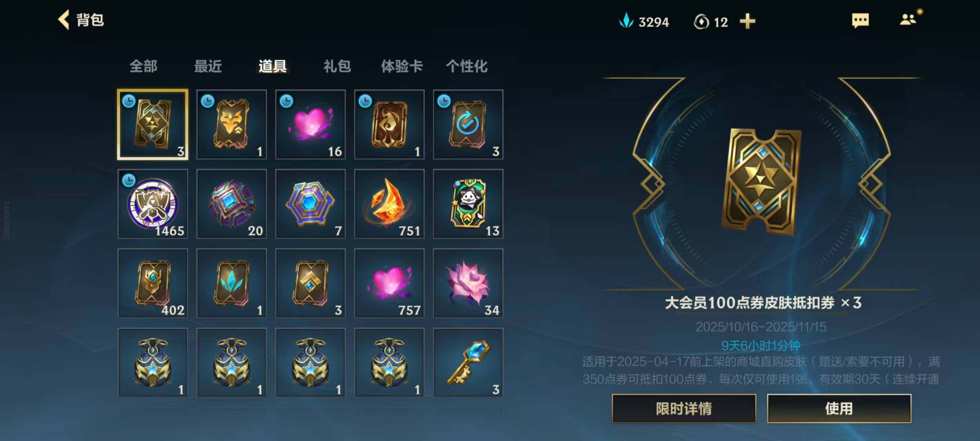Image resolution: width=980 pixels, height=441 pixels.
Task: Open the 个性化 tab
Action: pyautogui.click(x=467, y=66)
